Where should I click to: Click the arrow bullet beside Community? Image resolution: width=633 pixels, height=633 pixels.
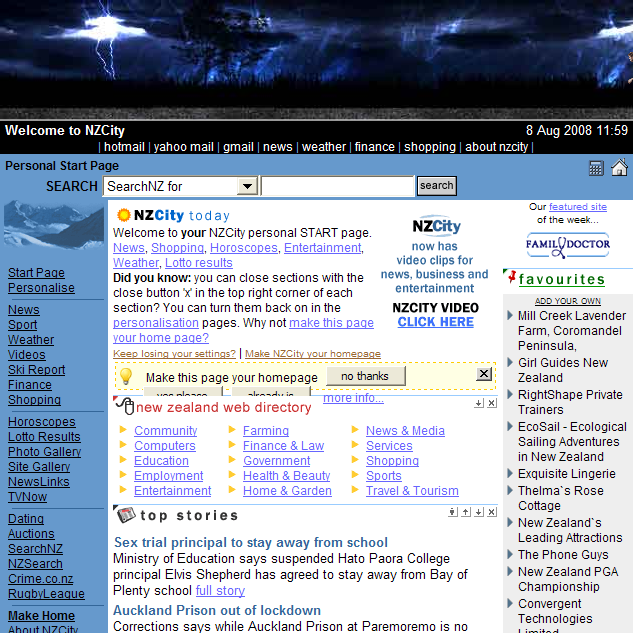tap(123, 430)
